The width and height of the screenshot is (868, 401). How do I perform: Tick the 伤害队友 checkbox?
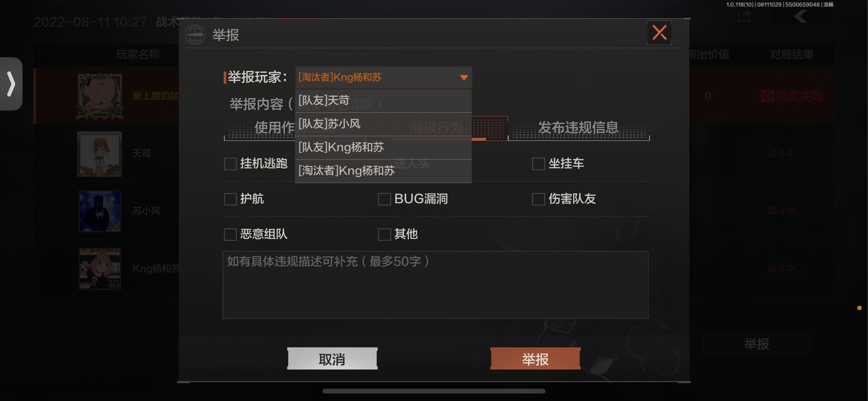[538, 199]
